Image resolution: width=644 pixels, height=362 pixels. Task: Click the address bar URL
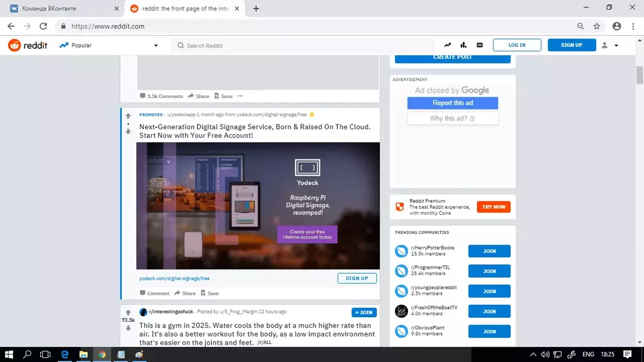(x=108, y=26)
